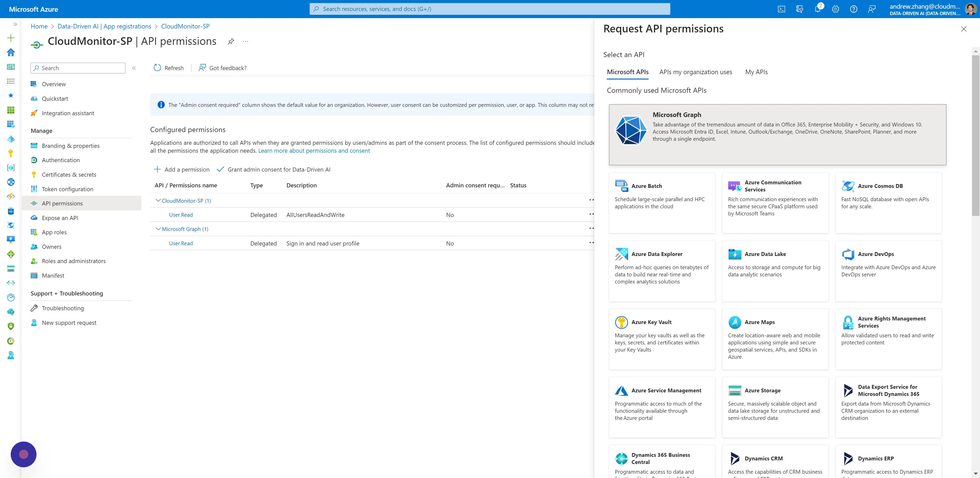Go to Home breadcrumb
Viewport: 980px width, 478px height.
click(39, 26)
